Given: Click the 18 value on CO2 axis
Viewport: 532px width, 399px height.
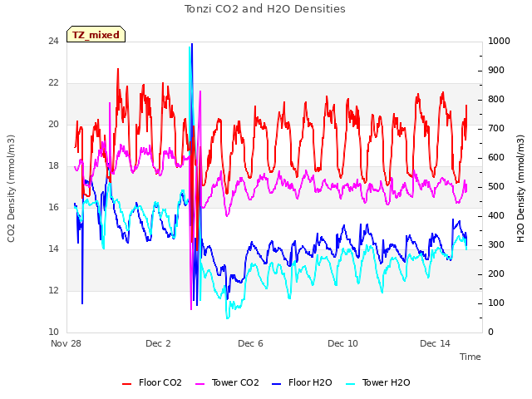Looking at the screenshot, I should (x=53, y=166).
